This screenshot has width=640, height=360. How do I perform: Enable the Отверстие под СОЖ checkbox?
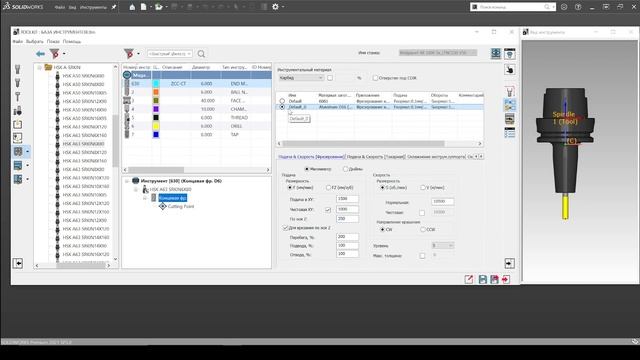point(375,78)
